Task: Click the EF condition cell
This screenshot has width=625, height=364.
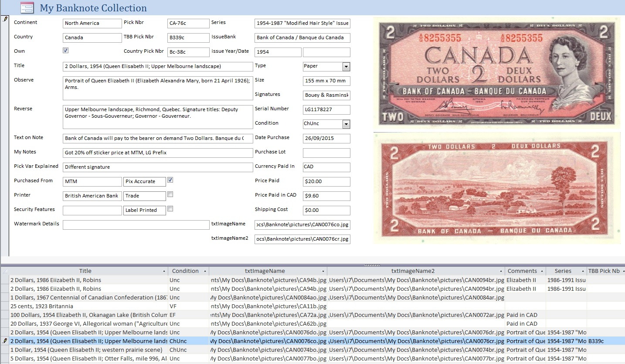Action: 188,315
